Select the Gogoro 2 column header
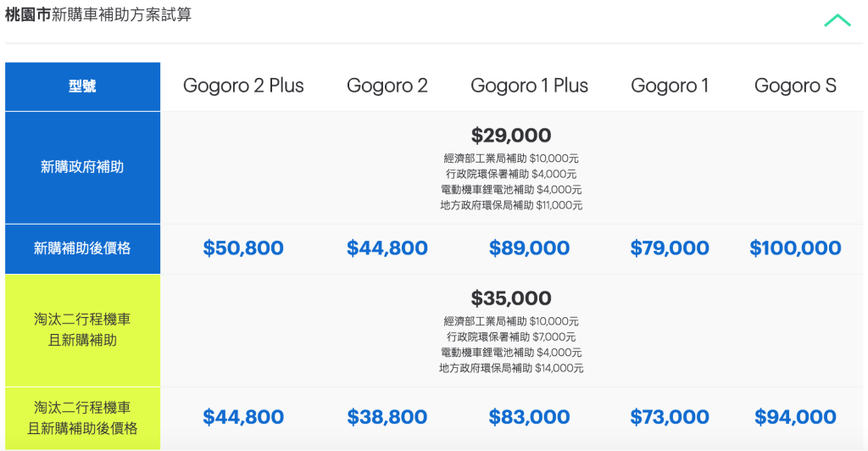868x451 pixels. (387, 86)
